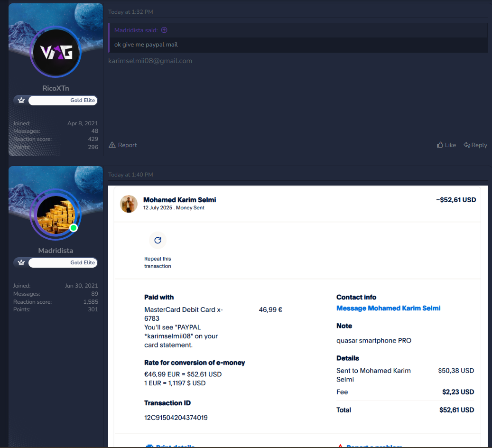Click Madridista's reaction score 1,585
The width and height of the screenshot is (492, 448).
(x=91, y=302)
